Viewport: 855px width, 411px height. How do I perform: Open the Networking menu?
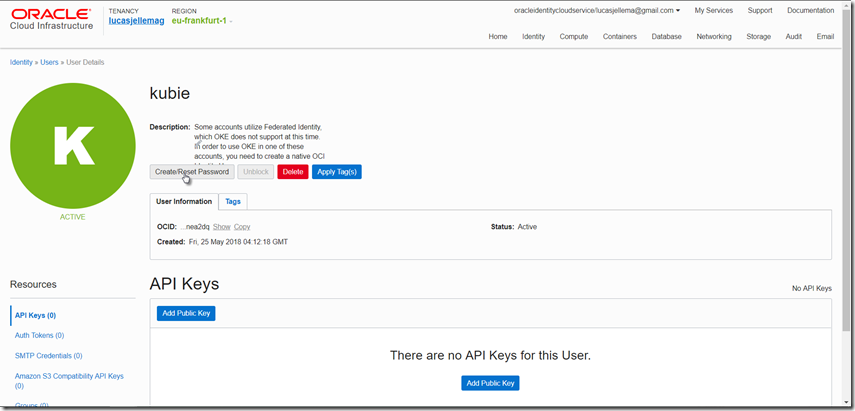pos(713,36)
